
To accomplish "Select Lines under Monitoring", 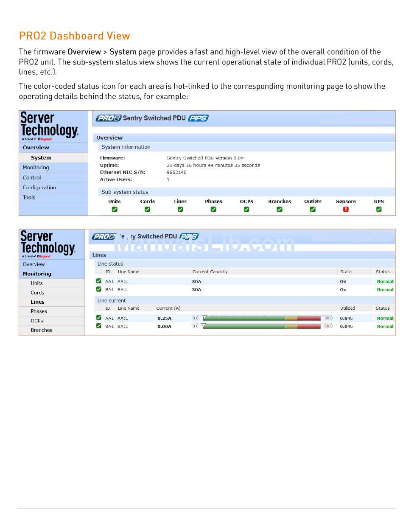I will tap(52, 302).
